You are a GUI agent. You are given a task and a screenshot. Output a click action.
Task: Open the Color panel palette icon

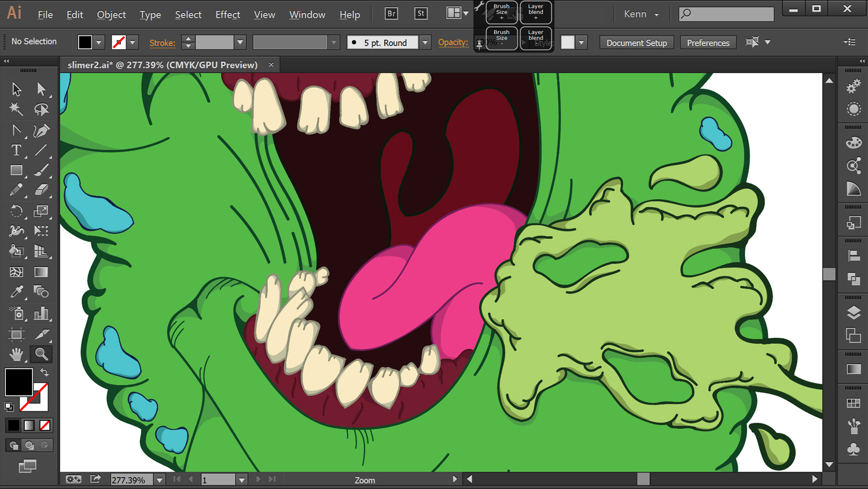pos(854,143)
